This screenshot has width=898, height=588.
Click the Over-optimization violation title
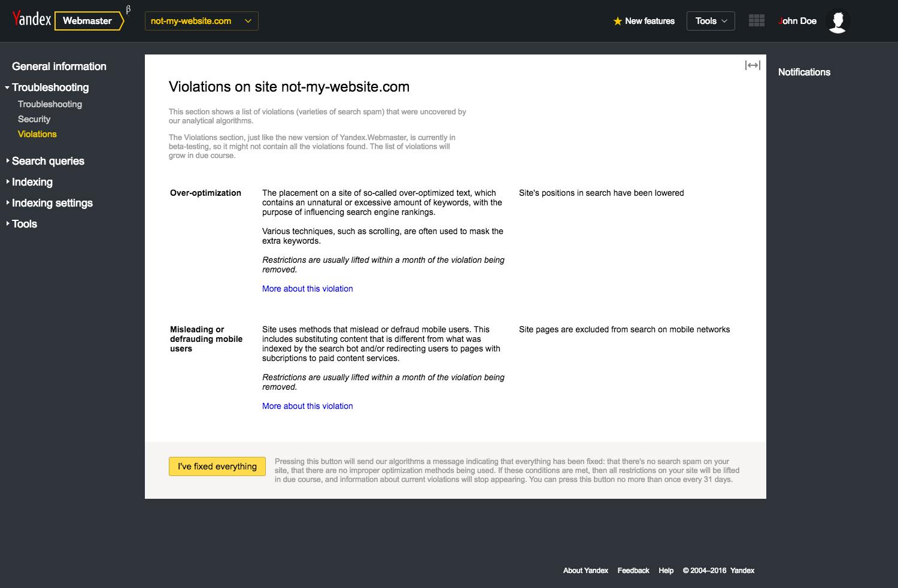point(205,193)
